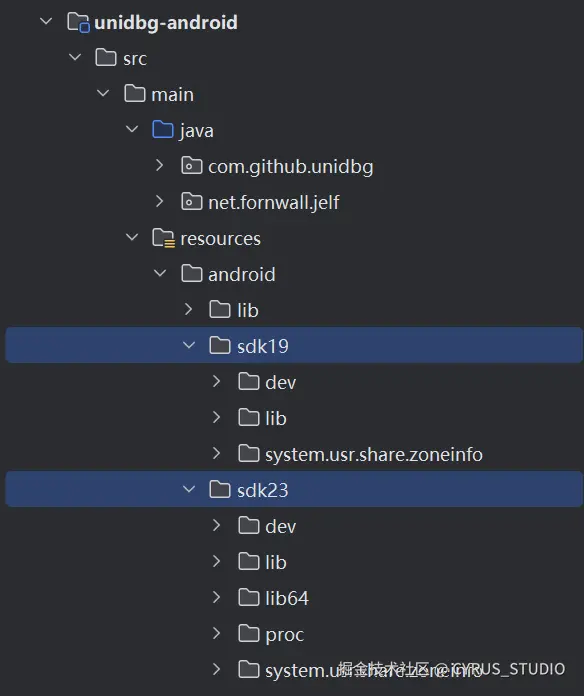
Task: Click the unidbg-android module folder icon
Action: coord(78,22)
